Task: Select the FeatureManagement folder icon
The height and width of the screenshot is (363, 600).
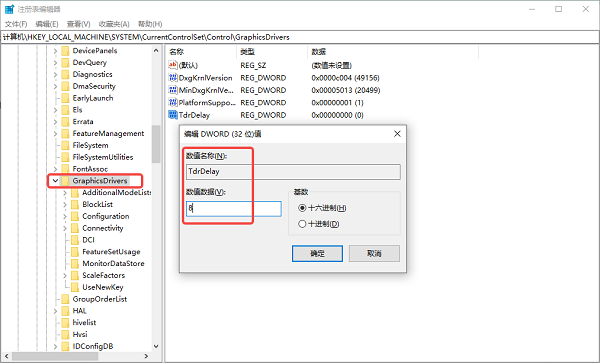Action: [65, 133]
